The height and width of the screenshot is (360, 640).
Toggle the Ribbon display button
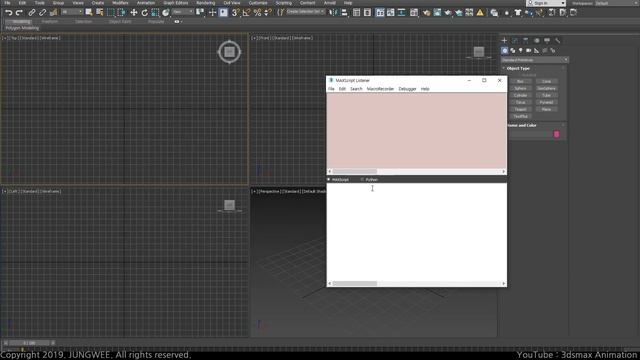pos(380,13)
